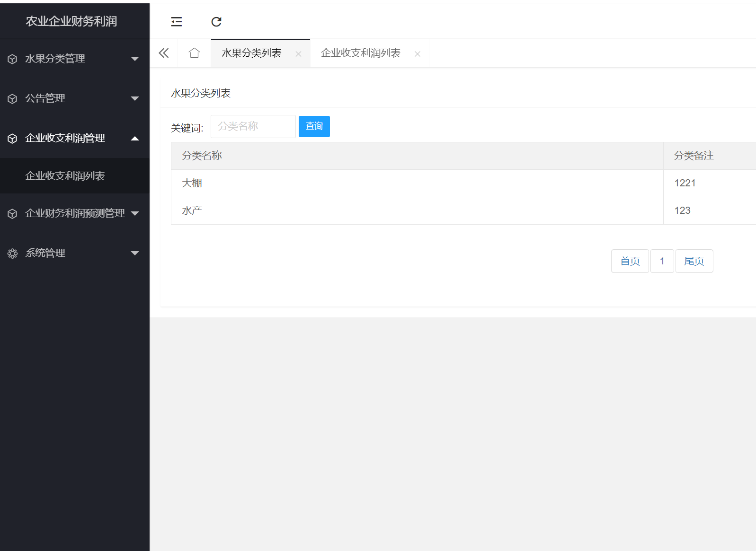Collapse the 企业收支利润管理 menu arrow
The image size is (756, 551).
pyautogui.click(x=135, y=139)
